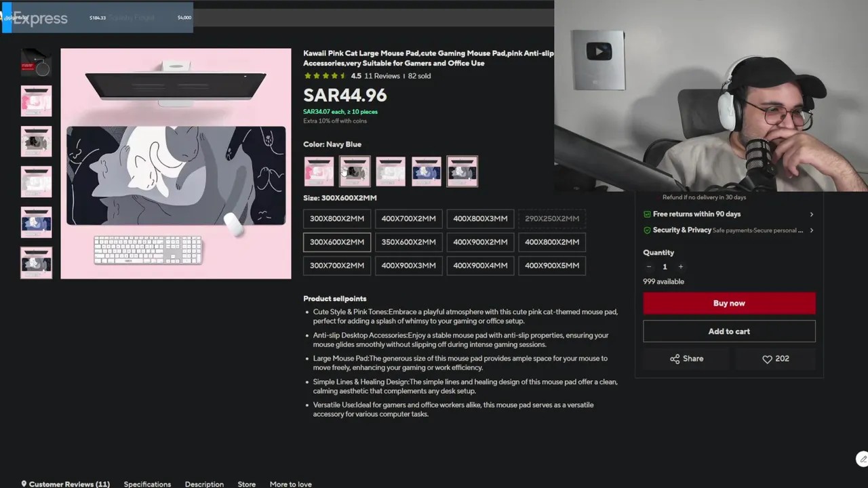Screen dimensions: 868x488
Task: Expand Security & Privacy chevron
Action: click(x=811, y=230)
